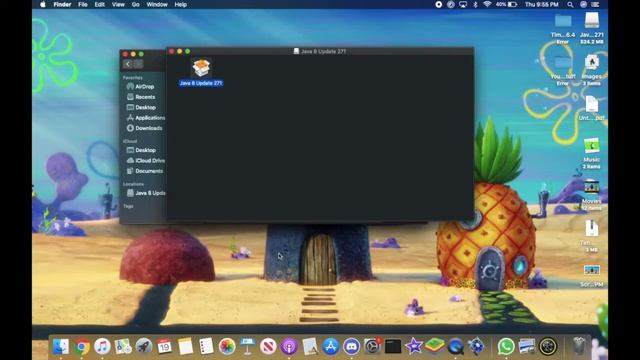This screenshot has width=640, height=360.
Task: Open the yellow Notes app in Dock
Action: click(185, 347)
